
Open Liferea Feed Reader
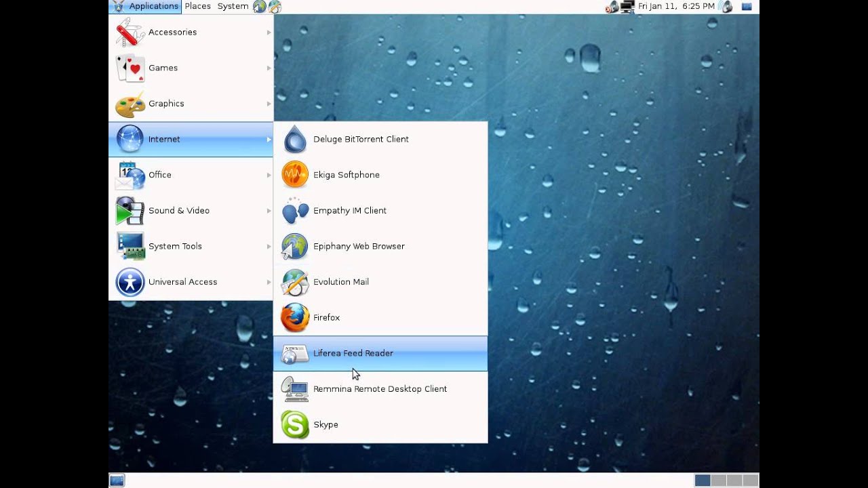point(380,353)
